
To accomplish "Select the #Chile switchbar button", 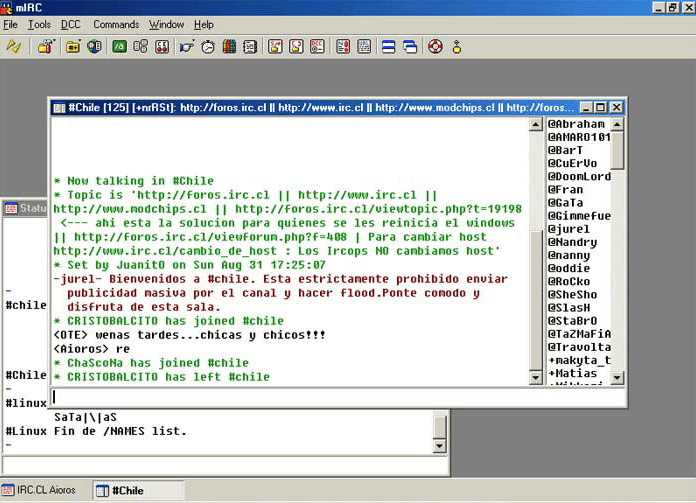I will point(137,490).
